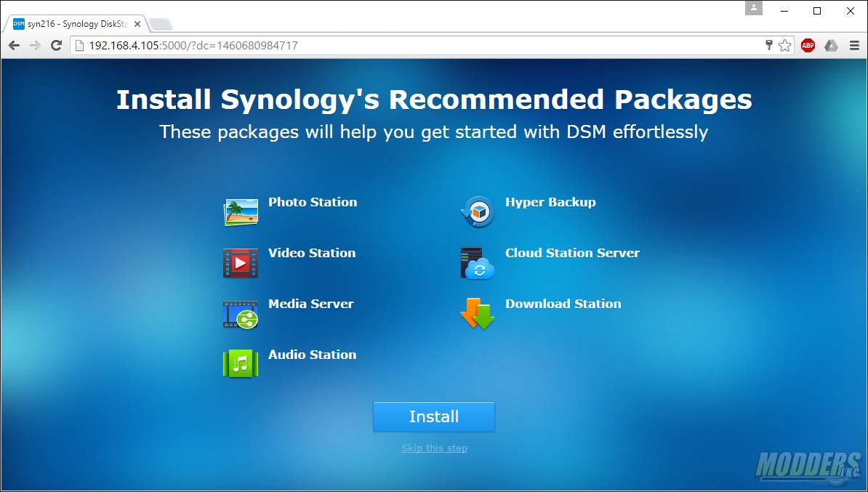Open the saved password key icon
868x492 pixels.
point(769,45)
